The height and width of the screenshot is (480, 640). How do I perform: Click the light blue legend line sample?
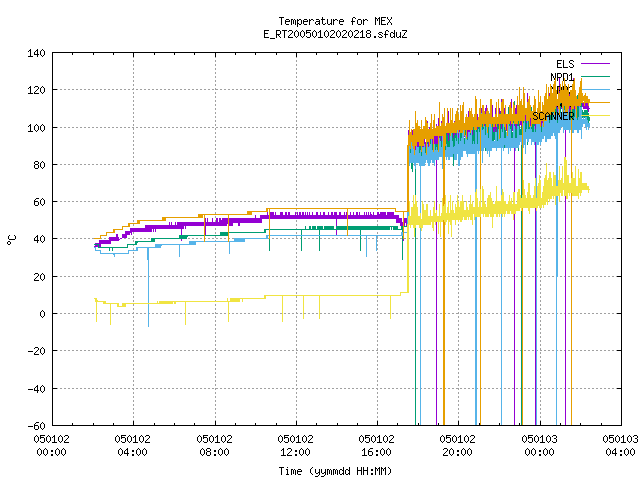coord(596,89)
